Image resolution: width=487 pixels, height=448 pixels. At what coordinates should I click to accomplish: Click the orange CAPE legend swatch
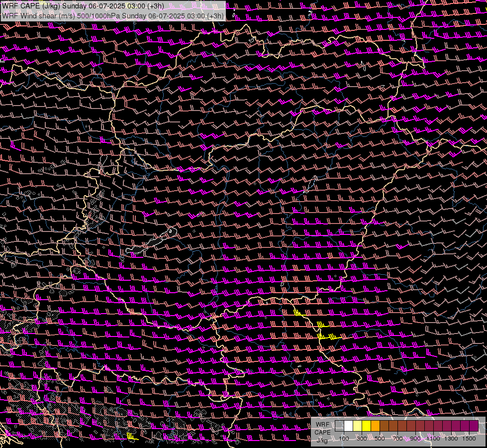tap(375, 426)
